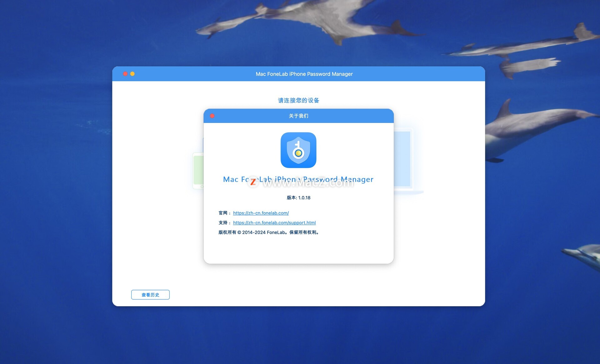Image resolution: width=600 pixels, height=364 pixels.
Task: Click the 请连接您的设备 heading text
Action: 298,100
